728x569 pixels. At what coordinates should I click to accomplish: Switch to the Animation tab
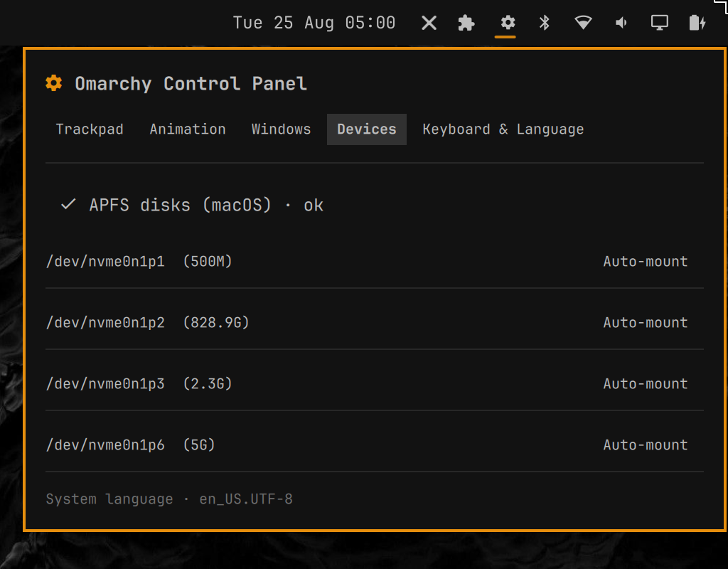(x=188, y=129)
